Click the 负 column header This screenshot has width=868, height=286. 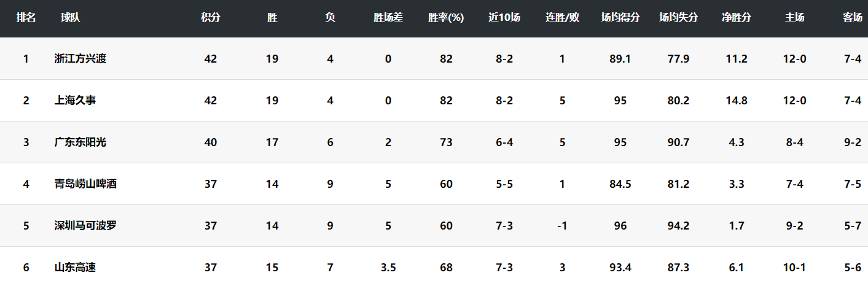[330, 18]
